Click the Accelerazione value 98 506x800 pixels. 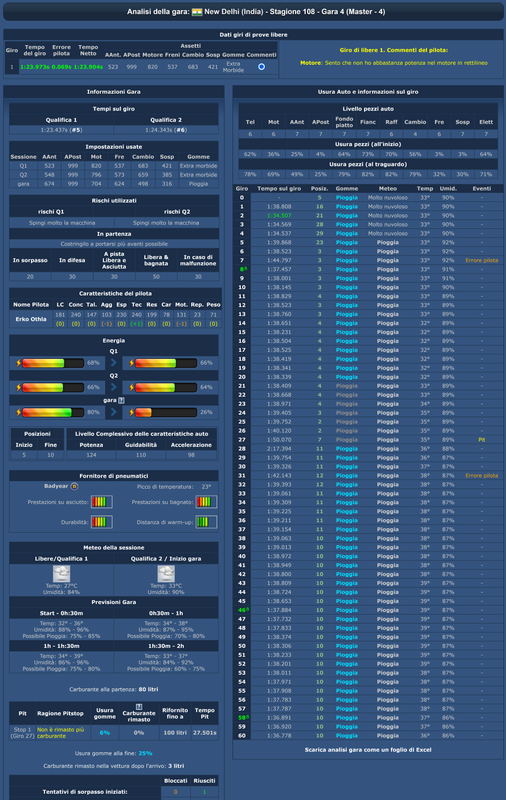click(191, 455)
